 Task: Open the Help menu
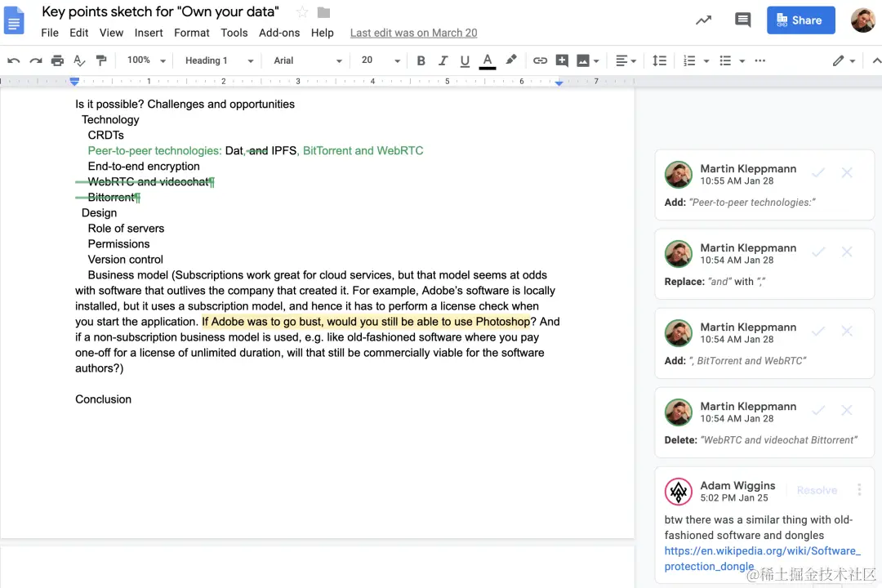coord(323,33)
